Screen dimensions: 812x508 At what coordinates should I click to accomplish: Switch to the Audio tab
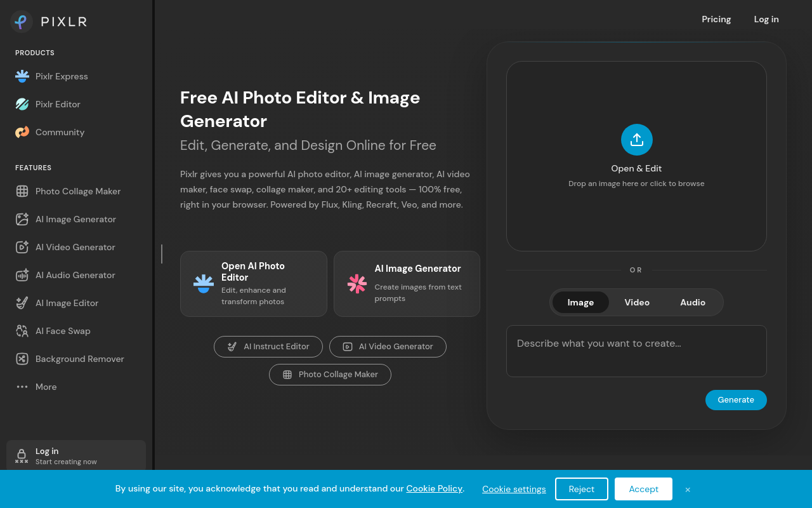point(693,302)
